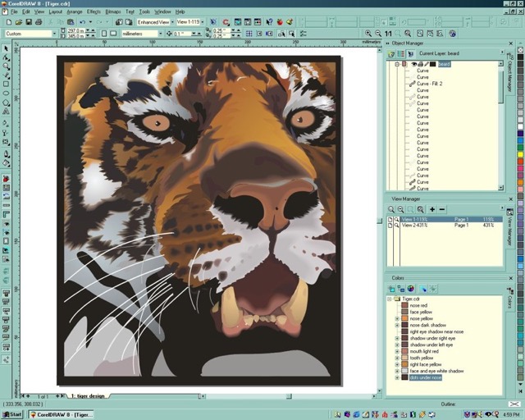Click the color wheel icon in Colors panel
This screenshot has width=525, height=420.
[411, 289]
